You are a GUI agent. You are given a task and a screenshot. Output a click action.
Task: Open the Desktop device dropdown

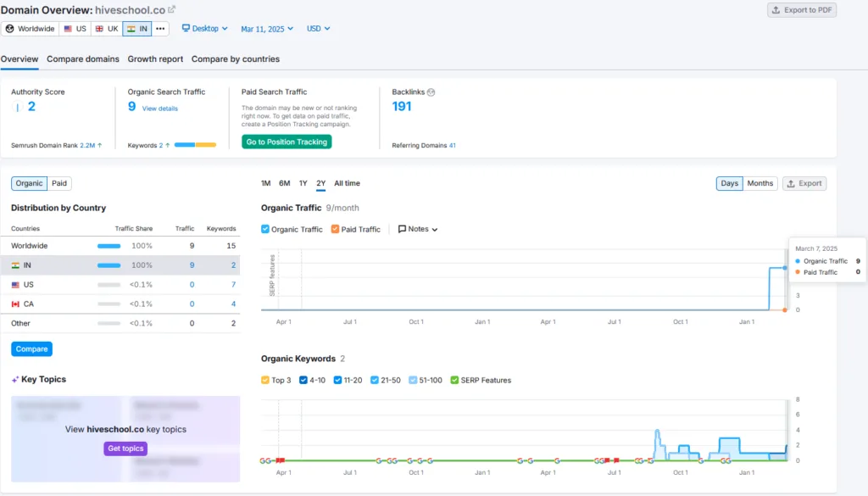click(x=205, y=29)
